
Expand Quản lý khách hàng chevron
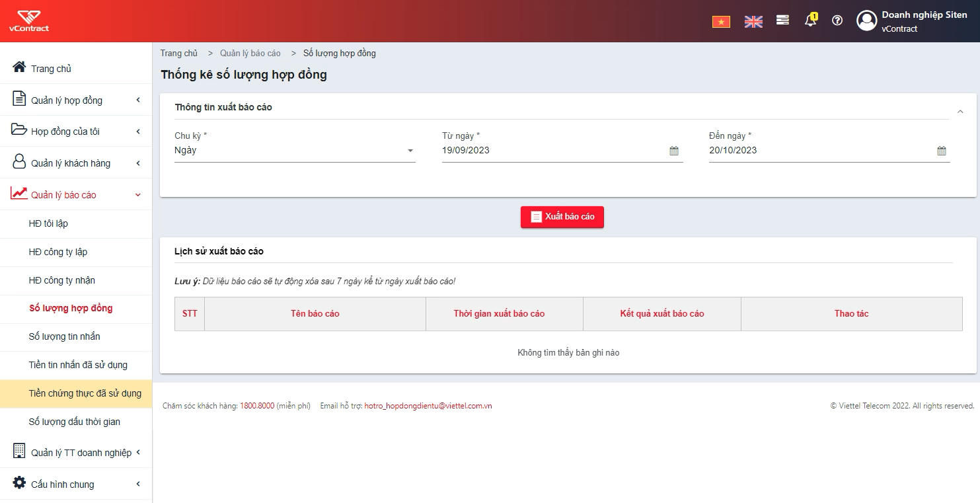[x=138, y=163]
